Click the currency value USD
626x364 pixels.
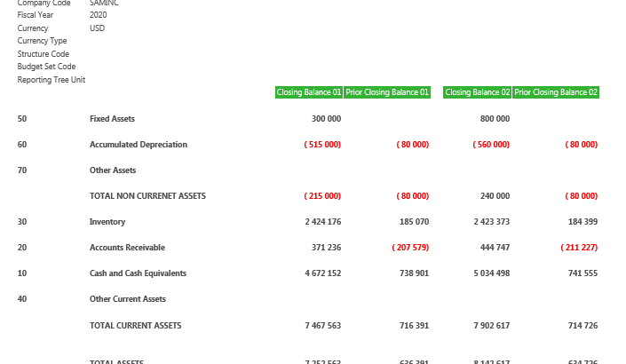tap(98, 28)
